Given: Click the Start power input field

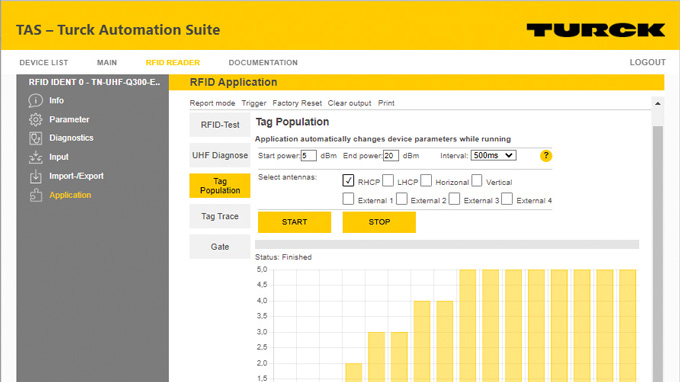Looking at the screenshot, I should click(308, 156).
